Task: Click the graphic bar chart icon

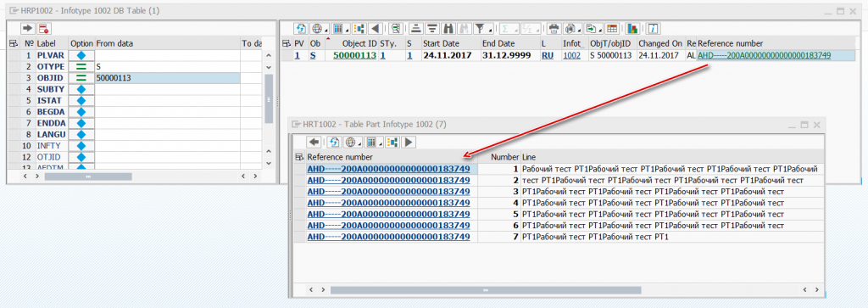Action: coord(633,28)
